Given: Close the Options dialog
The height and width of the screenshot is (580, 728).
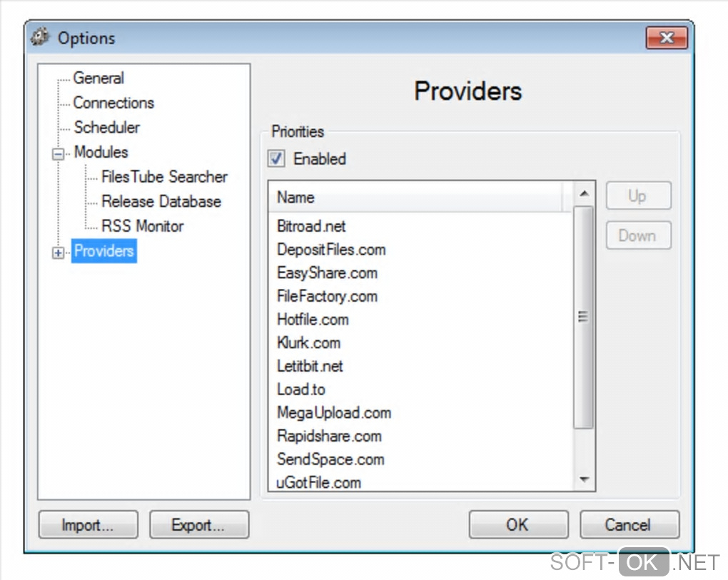Looking at the screenshot, I should [666, 38].
